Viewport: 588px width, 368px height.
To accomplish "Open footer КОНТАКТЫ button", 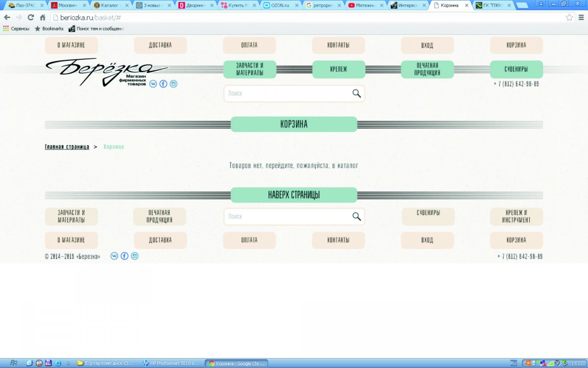I will click(x=339, y=240).
